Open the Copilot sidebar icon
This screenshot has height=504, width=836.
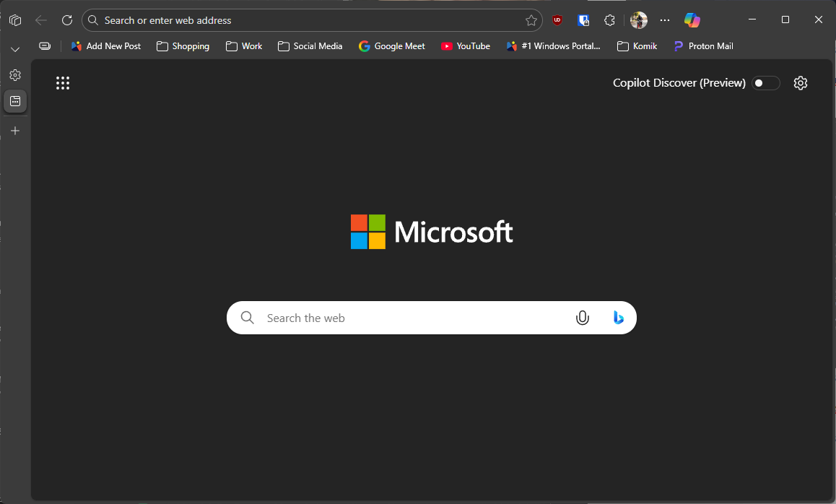692,20
